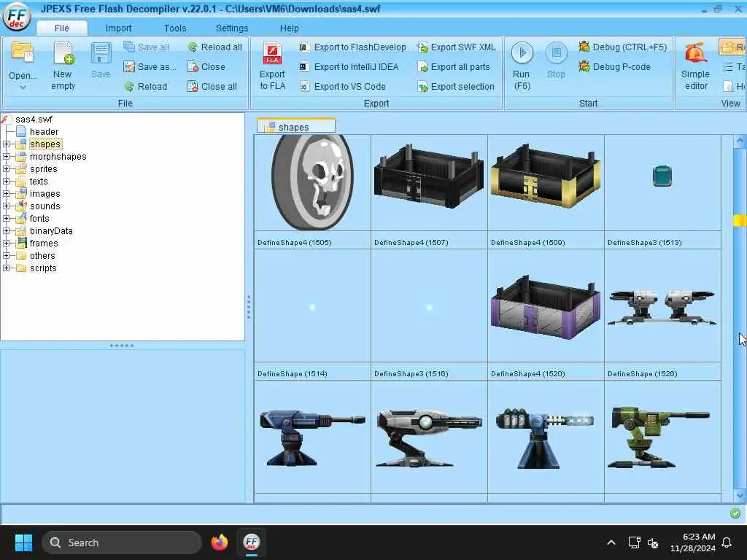Expand the scripts tree node

(6, 268)
